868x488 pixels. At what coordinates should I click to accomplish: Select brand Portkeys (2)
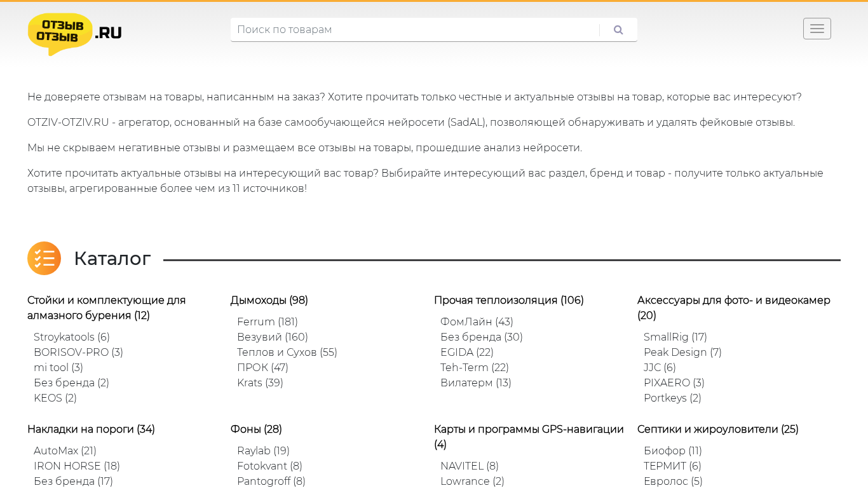click(x=672, y=398)
